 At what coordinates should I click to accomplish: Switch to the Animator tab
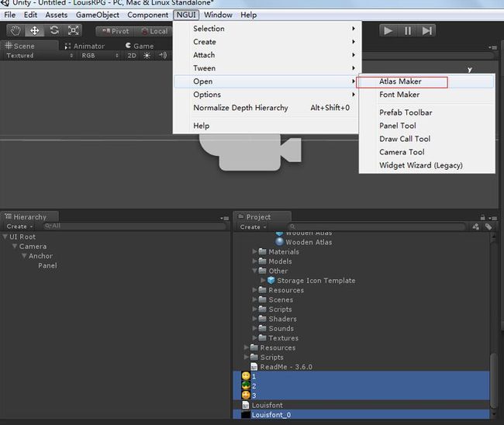pos(85,47)
